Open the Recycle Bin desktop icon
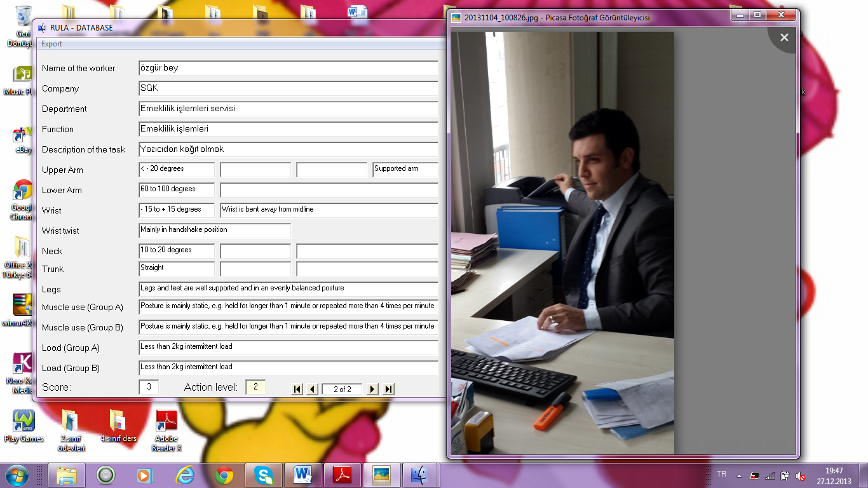 tap(23, 27)
